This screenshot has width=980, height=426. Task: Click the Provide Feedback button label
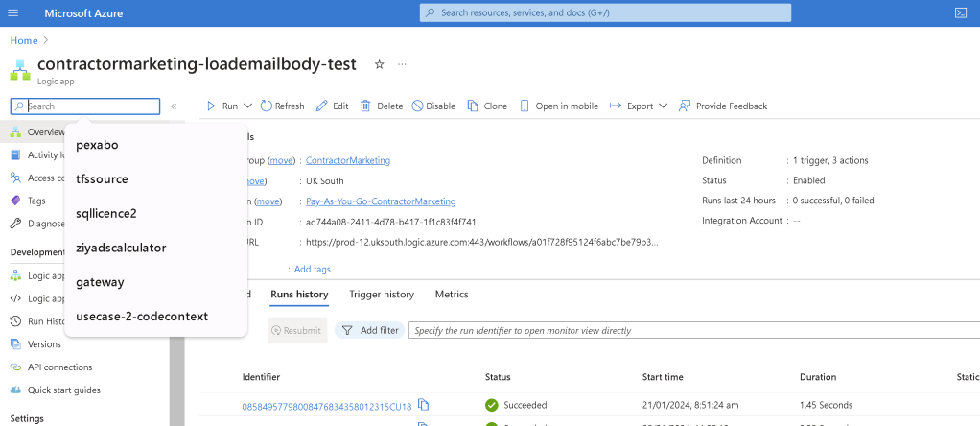click(732, 106)
